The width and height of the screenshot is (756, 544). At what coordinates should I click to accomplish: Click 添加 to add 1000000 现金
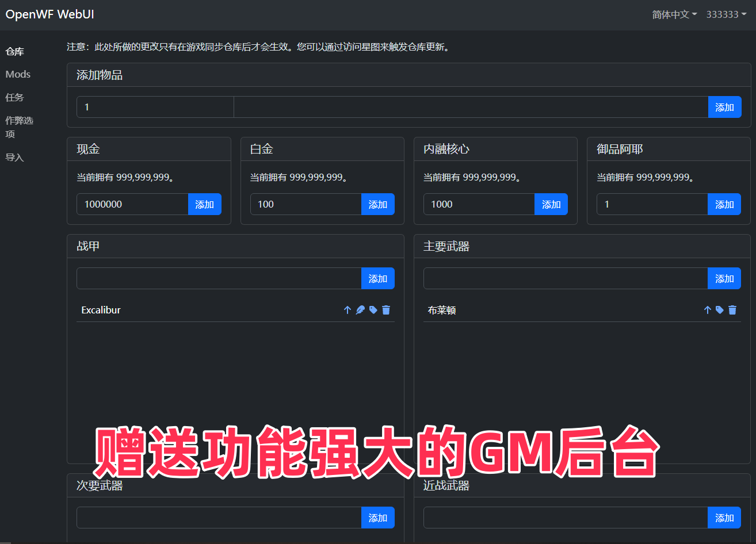[x=205, y=204]
